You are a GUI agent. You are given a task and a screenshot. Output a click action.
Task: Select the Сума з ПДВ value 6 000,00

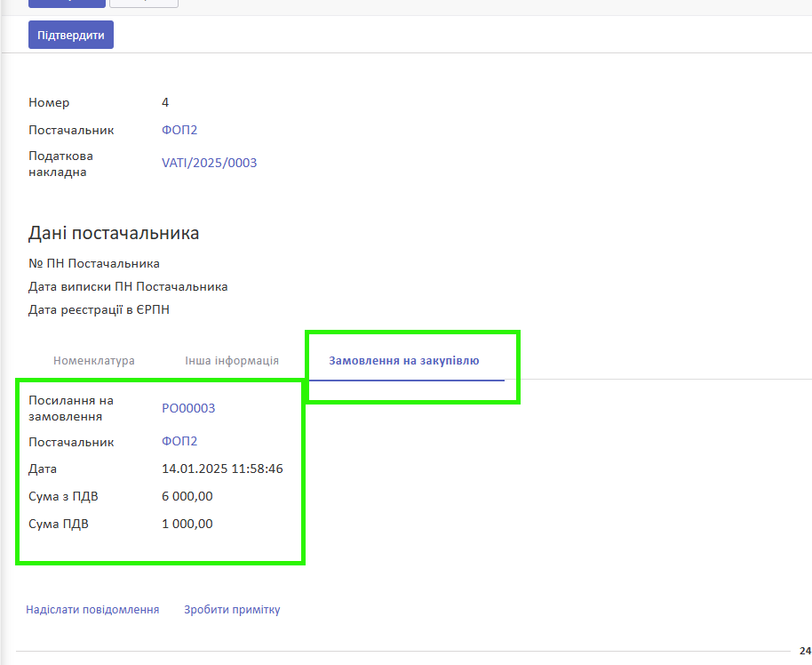tap(187, 496)
